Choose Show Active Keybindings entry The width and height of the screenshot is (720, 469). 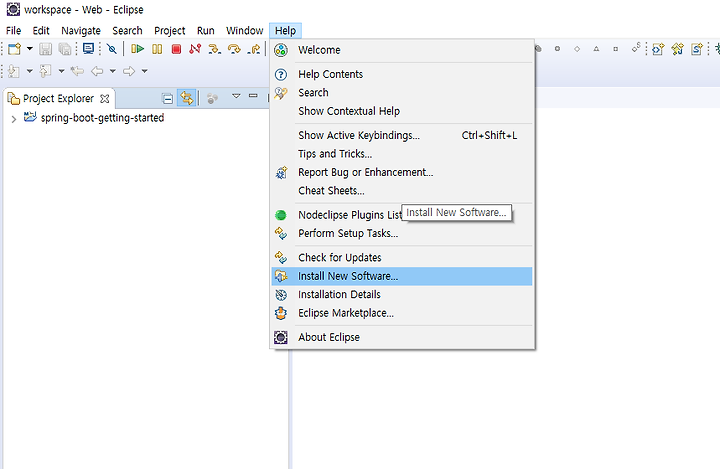tap(402, 136)
